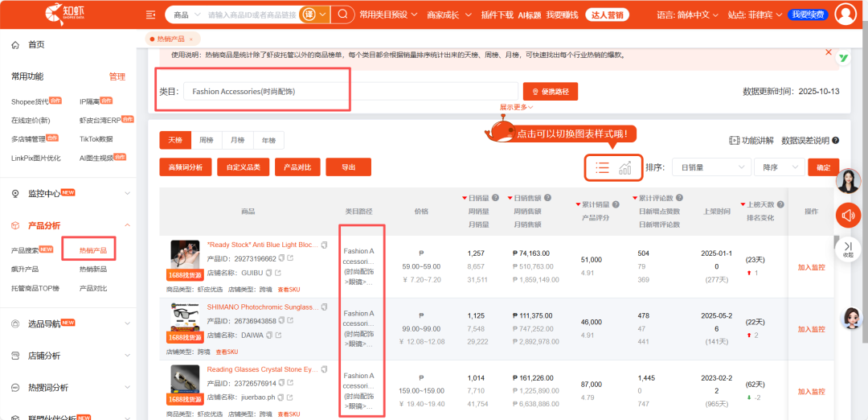
Task: Copy the store name GUIBU
Action: coord(268,273)
